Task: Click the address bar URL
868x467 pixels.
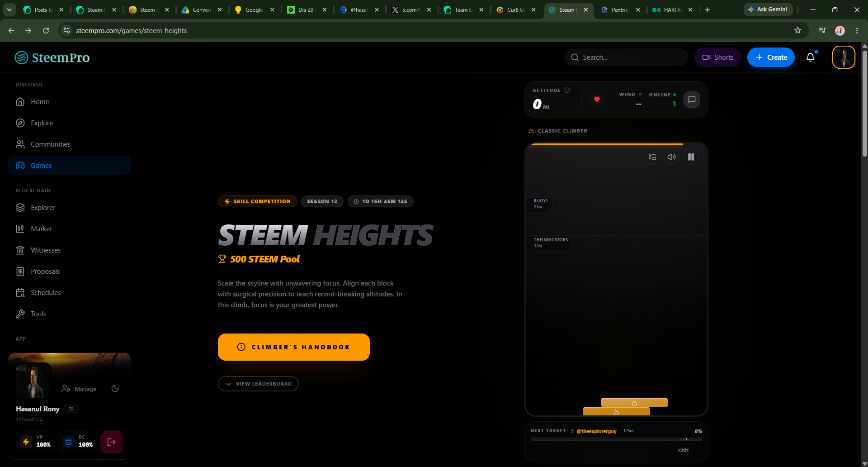Action: tap(132, 31)
